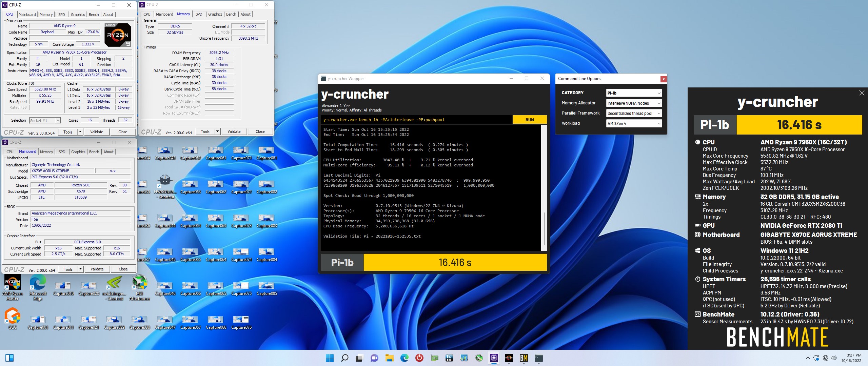Click Validate in the CPU-Z Mainboard window

[97, 269]
